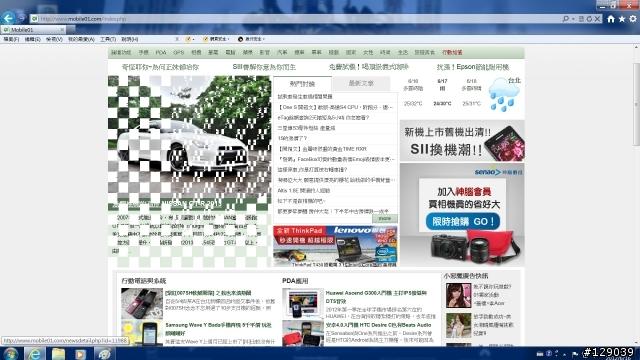Open the SIII headline link at top

(264, 67)
